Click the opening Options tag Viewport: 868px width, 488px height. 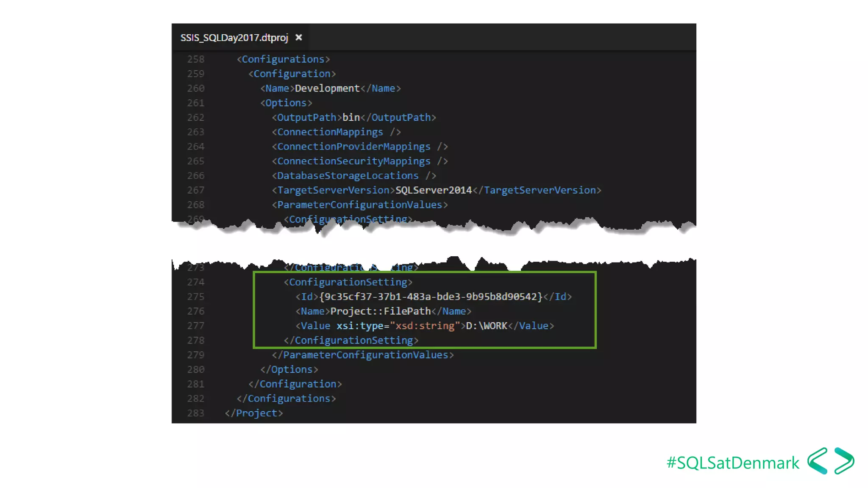coord(286,103)
